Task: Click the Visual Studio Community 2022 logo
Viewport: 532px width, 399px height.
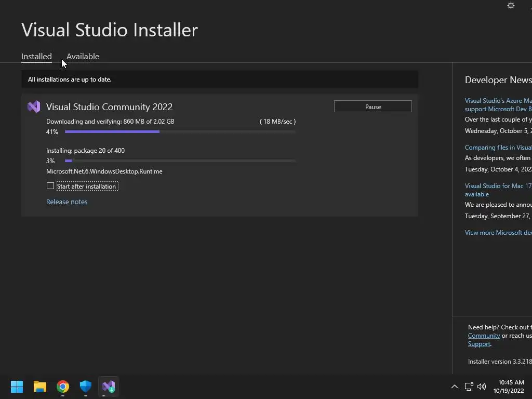Action: coord(34,107)
